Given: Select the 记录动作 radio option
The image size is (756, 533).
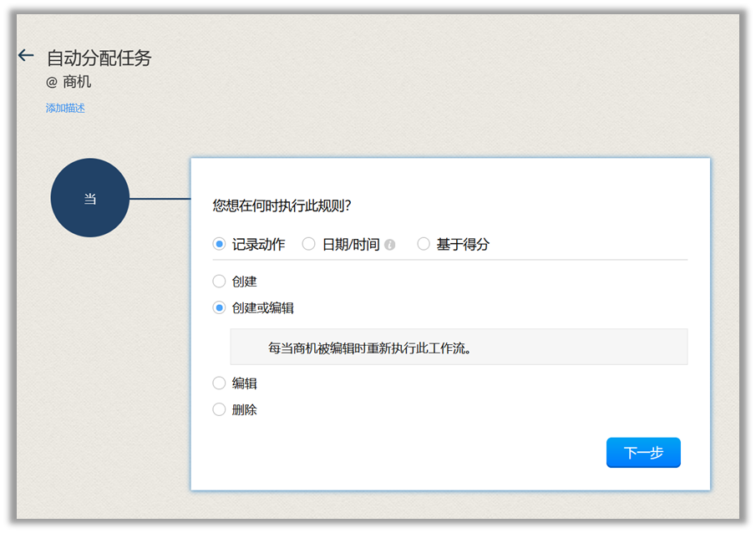Looking at the screenshot, I should tap(220, 244).
